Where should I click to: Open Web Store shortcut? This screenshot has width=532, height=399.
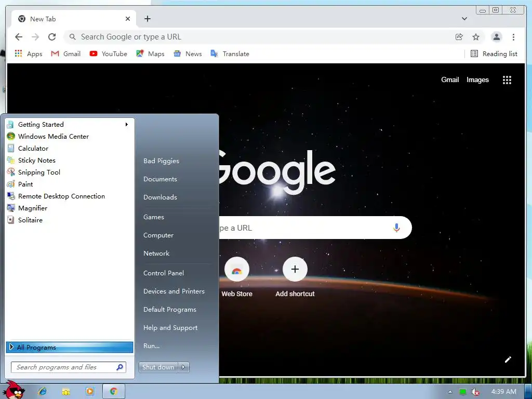[x=237, y=277]
